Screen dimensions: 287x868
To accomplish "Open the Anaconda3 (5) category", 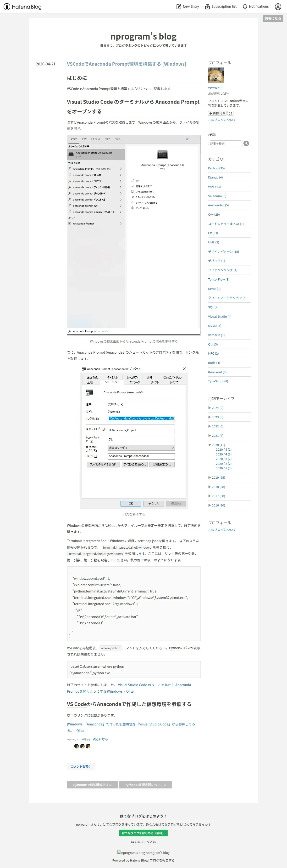I will pyautogui.click(x=218, y=205).
